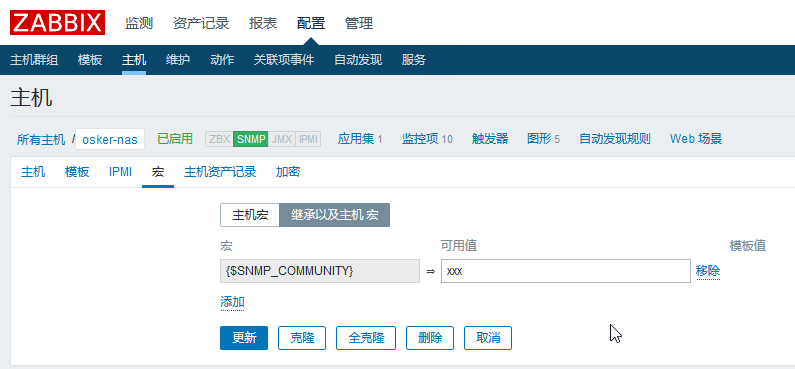Click the JMX availability badge
This screenshot has height=369, width=795.
[x=281, y=139]
